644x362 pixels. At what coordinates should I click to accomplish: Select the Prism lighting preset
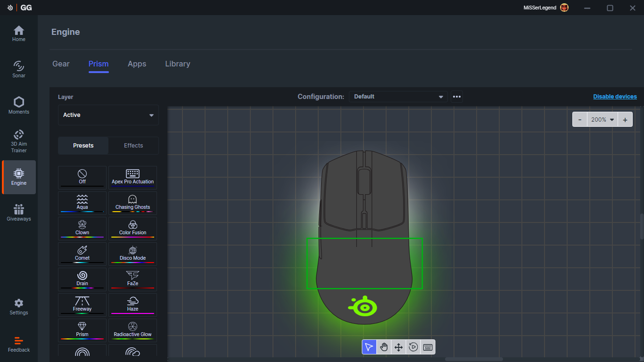coord(82,330)
